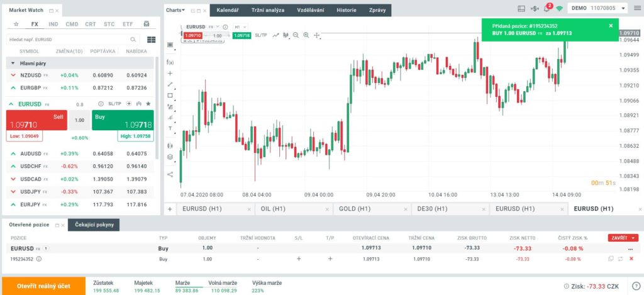Open the Vzdělávání tab
The image size is (644, 295).
(311, 10)
